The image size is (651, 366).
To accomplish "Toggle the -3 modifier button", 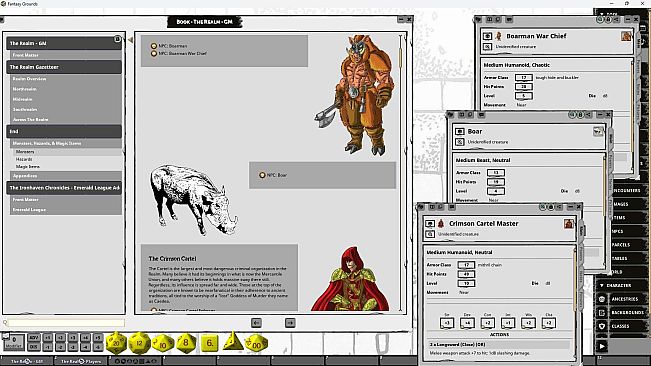I will (73, 346).
